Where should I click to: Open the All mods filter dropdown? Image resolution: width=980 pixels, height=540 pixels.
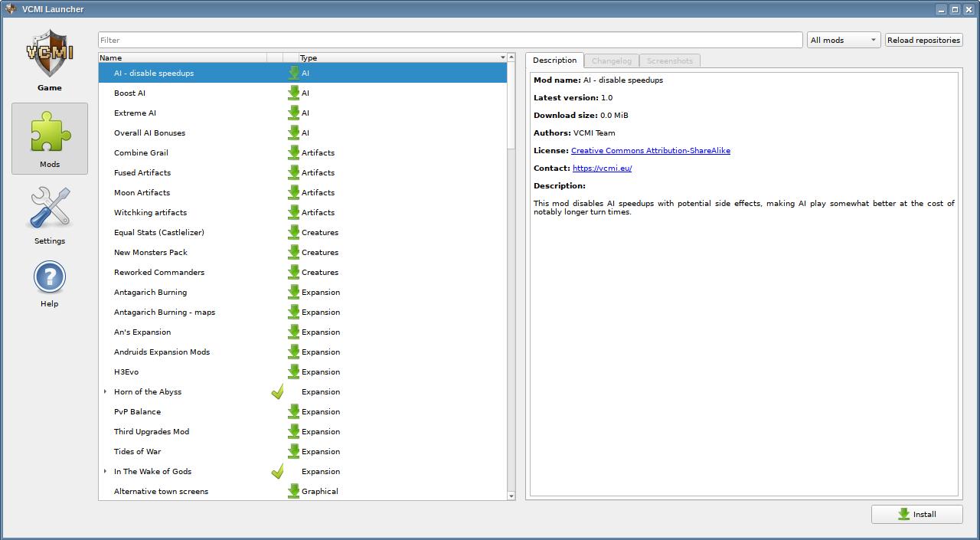click(843, 40)
